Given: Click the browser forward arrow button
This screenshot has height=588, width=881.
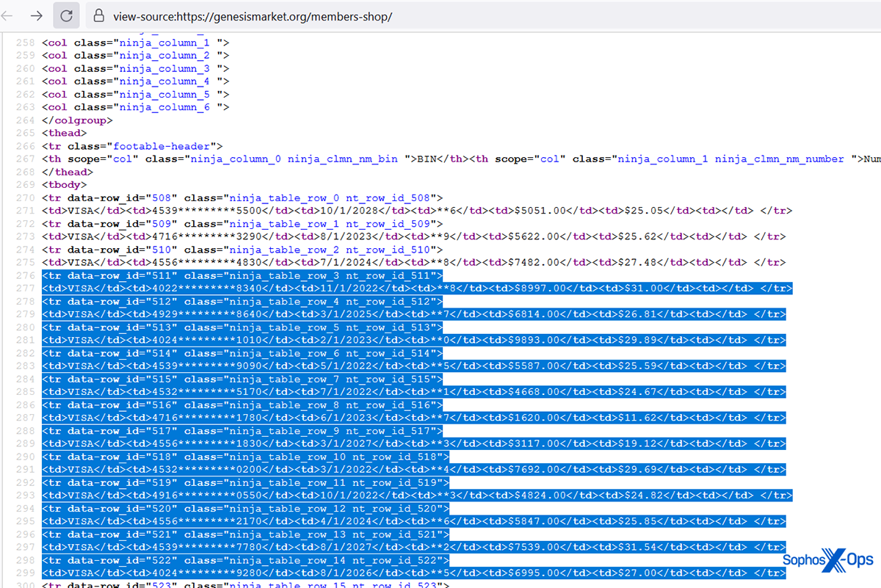Looking at the screenshot, I should tap(37, 15).
